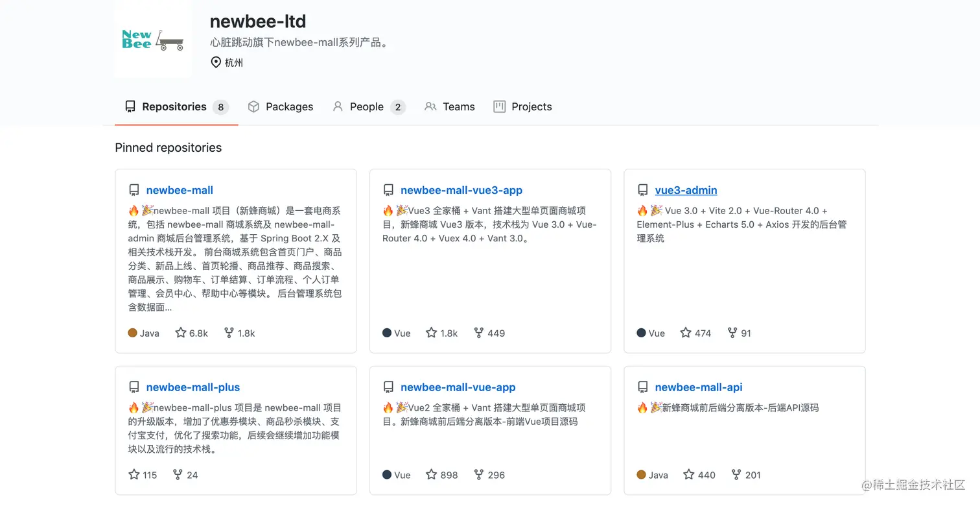Click the Teams tab group icon

point(430,106)
